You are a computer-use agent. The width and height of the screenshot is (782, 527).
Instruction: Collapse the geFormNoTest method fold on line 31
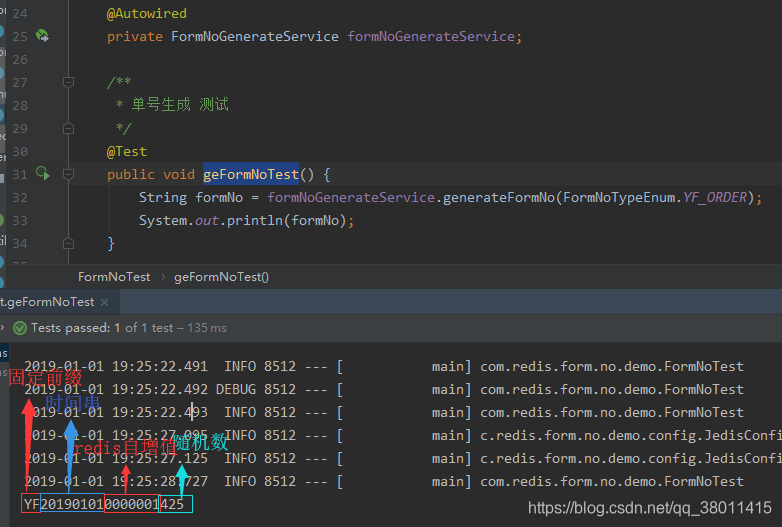tap(68, 174)
